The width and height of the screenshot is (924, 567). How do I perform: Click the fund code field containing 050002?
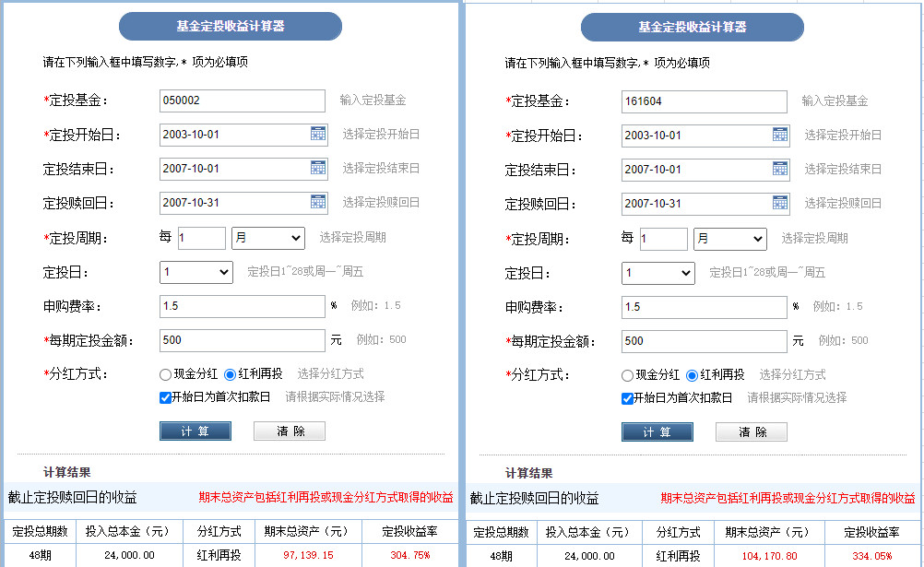click(x=243, y=100)
